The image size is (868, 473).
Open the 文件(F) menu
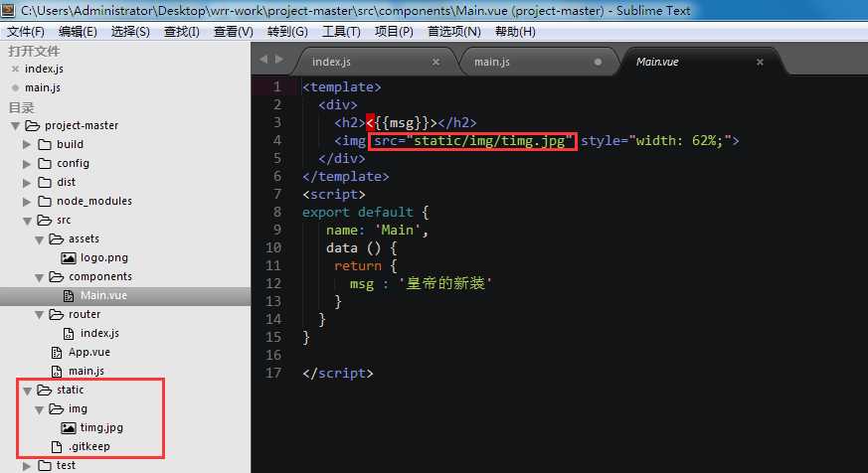coord(26,32)
